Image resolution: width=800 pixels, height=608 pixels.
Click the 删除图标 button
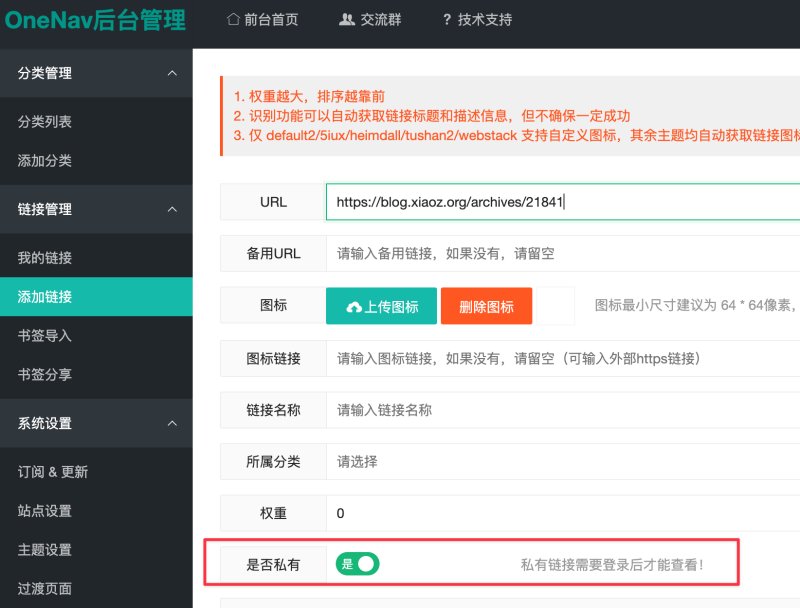pyautogui.click(x=486, y=306)
